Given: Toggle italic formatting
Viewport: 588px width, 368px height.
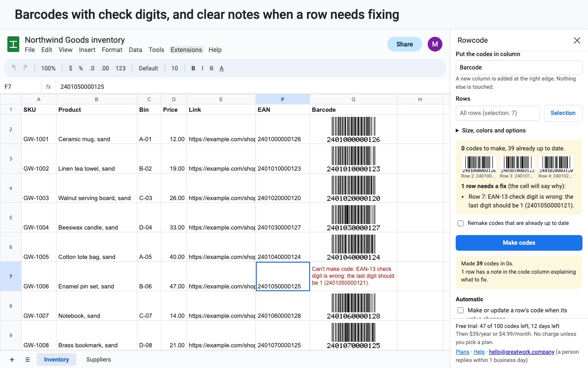Looking at the screenshot, I should pyautogui.click(x=203, y=68).
